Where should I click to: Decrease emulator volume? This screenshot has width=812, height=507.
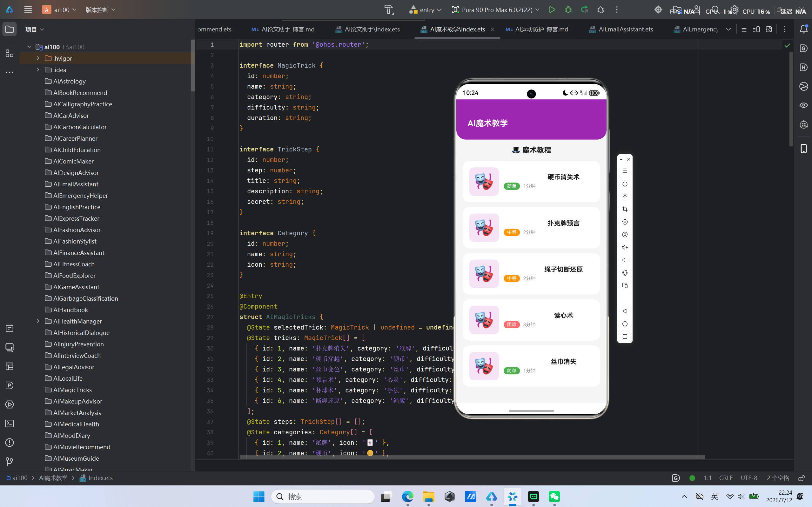[x=625, y=260]
